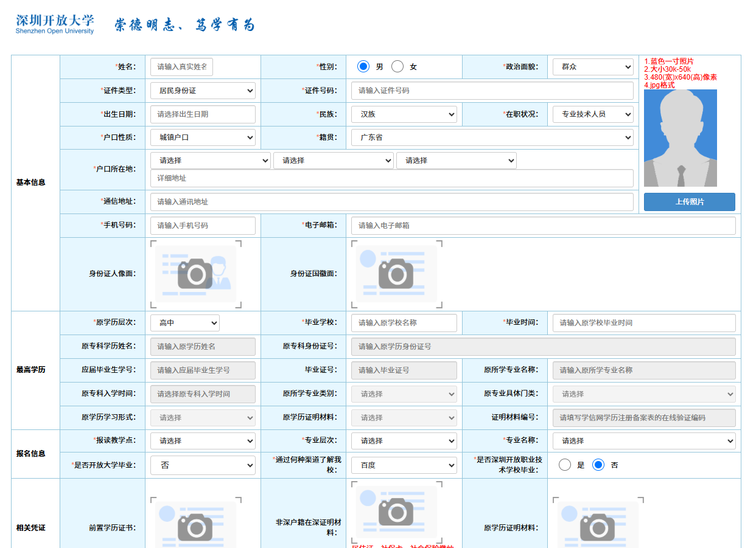
Task: Click the 上传照片 upload button
Action: point(689,202)
